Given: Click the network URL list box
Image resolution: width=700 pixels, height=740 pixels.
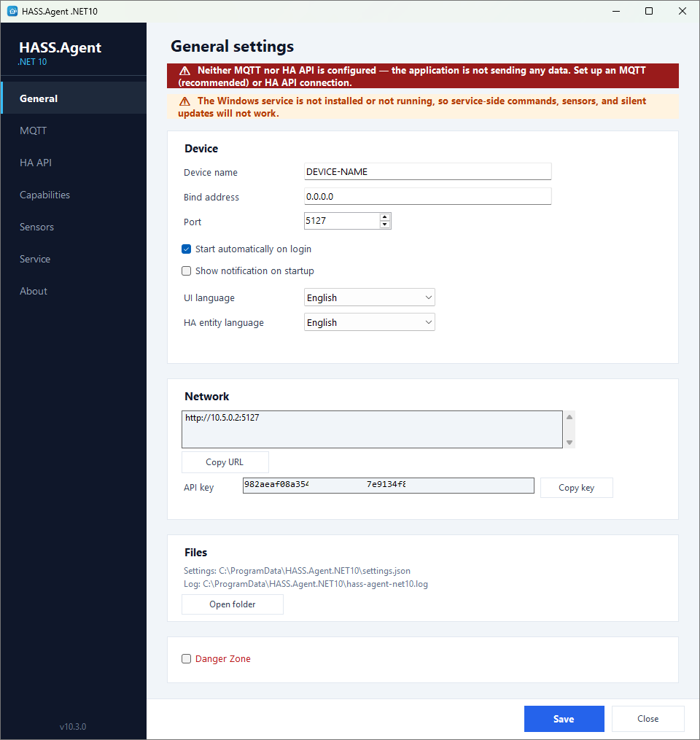Looking at the screenshot, I should 372,429.
